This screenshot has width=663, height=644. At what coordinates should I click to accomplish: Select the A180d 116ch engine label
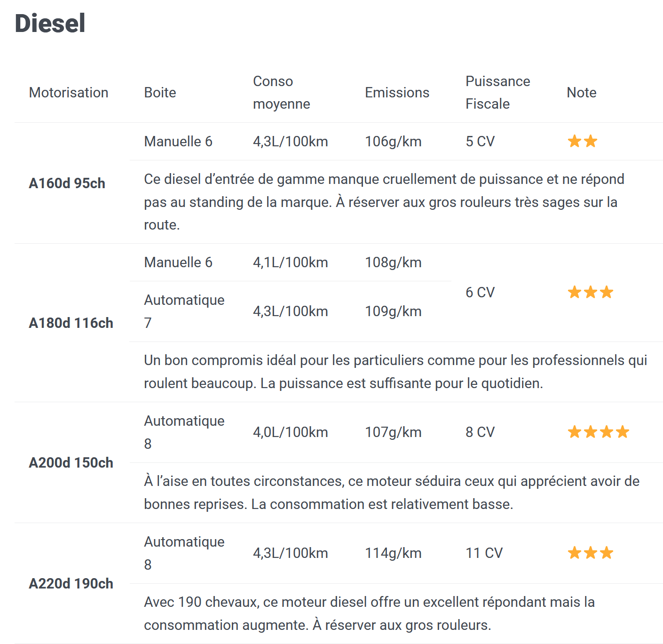71,323
